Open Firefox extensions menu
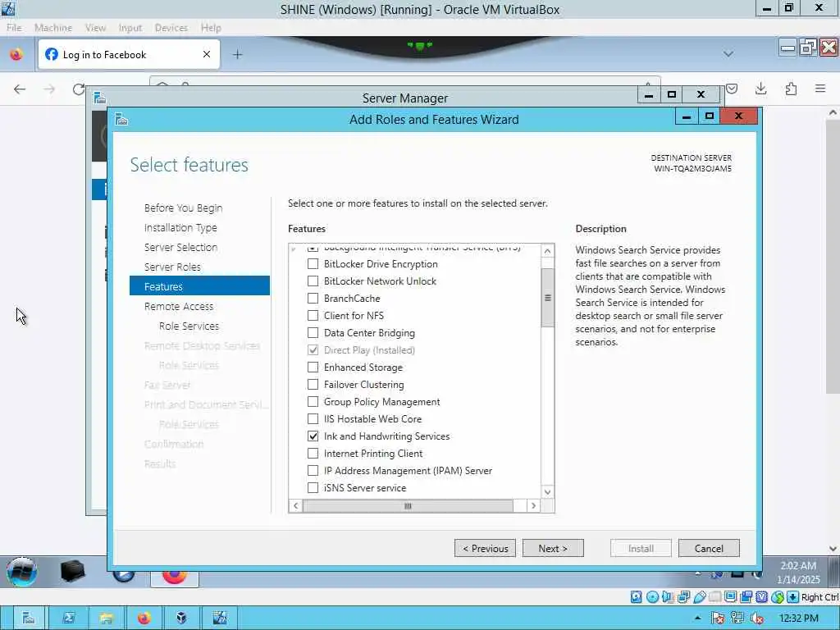 (x=791, y=89)
